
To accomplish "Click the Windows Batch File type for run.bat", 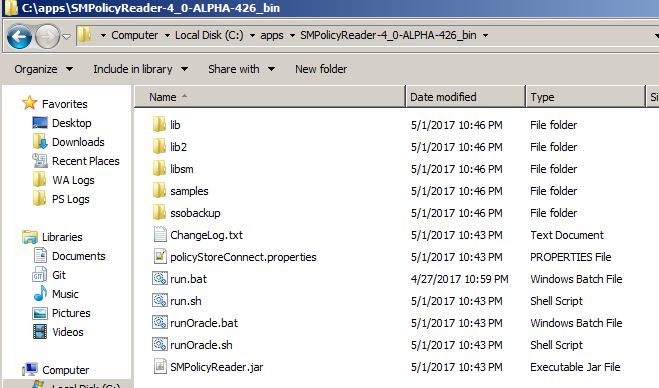I will pos(576,279).
